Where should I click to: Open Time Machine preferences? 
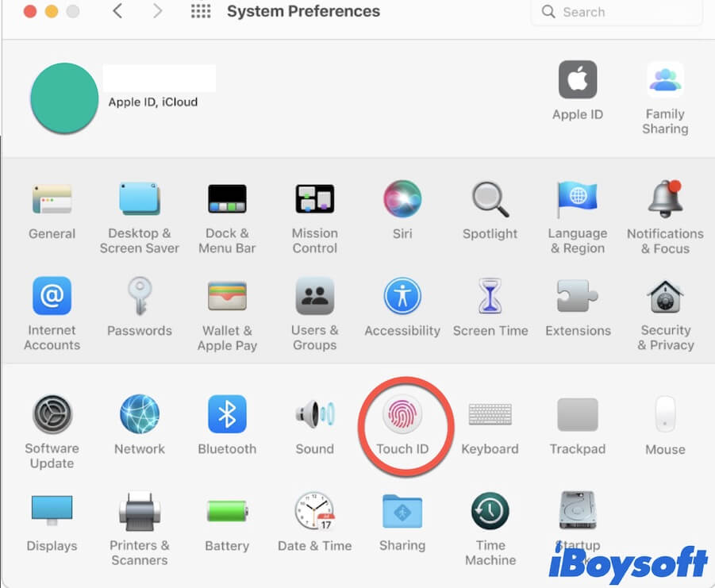tap(490, 512)
